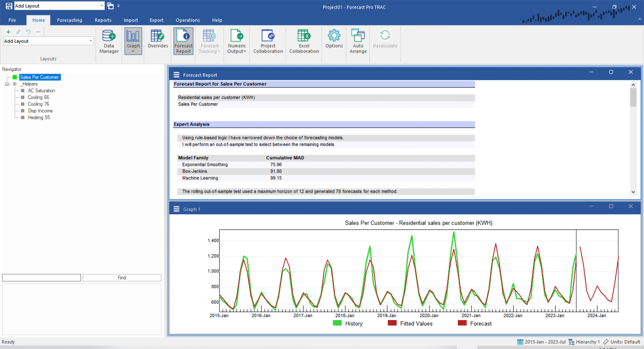Click the Project Collaboration icon
This screenshot has width=644, height=349.
pos(268,41)
